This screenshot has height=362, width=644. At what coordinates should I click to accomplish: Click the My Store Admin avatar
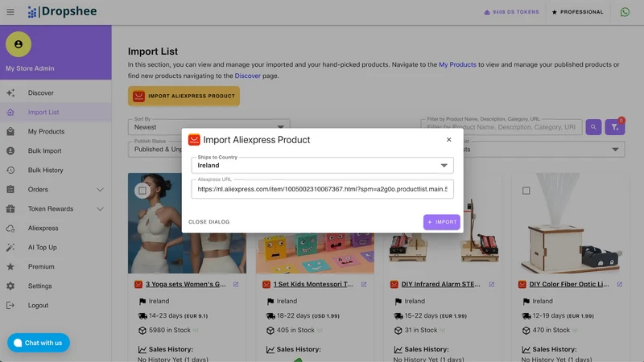19,44
